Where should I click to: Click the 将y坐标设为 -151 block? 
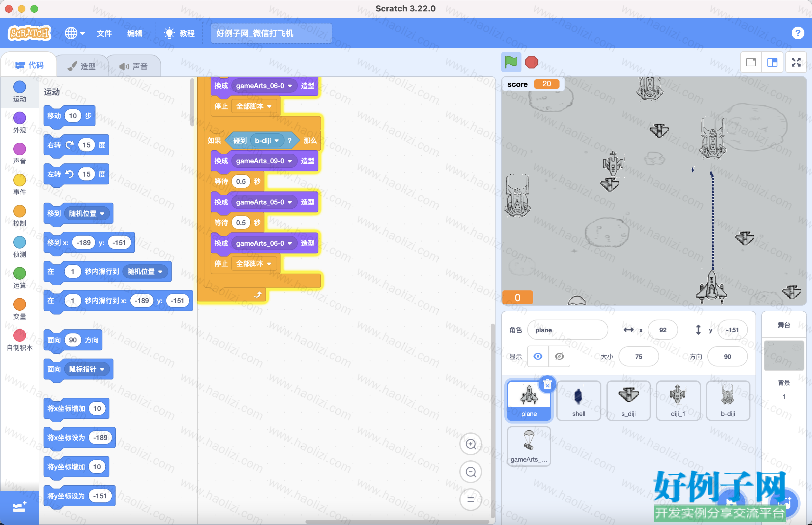[x=80, y=496]
